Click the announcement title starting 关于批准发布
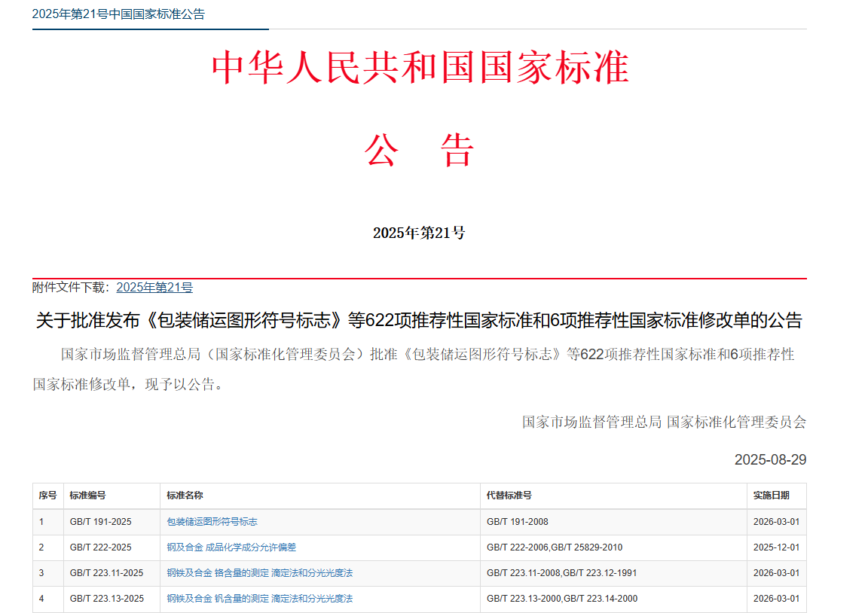 coord(419,320)
